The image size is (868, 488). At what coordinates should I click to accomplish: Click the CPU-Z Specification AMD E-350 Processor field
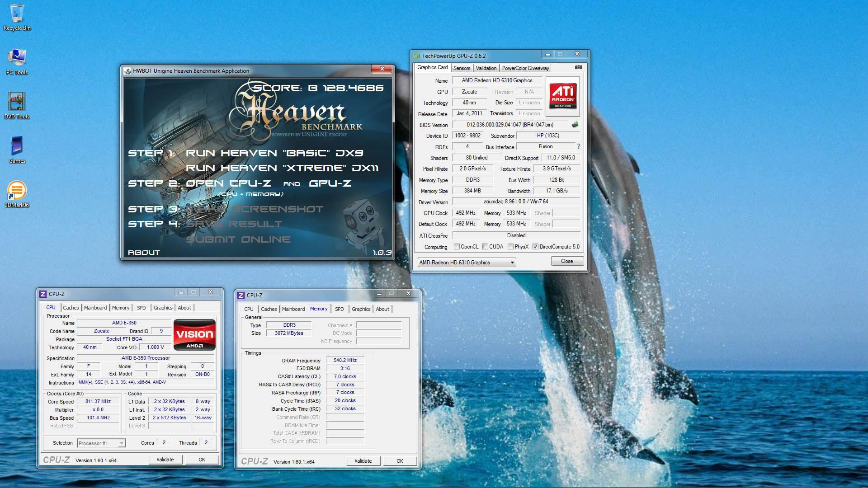pyautogui.click(x=146, y=358)
